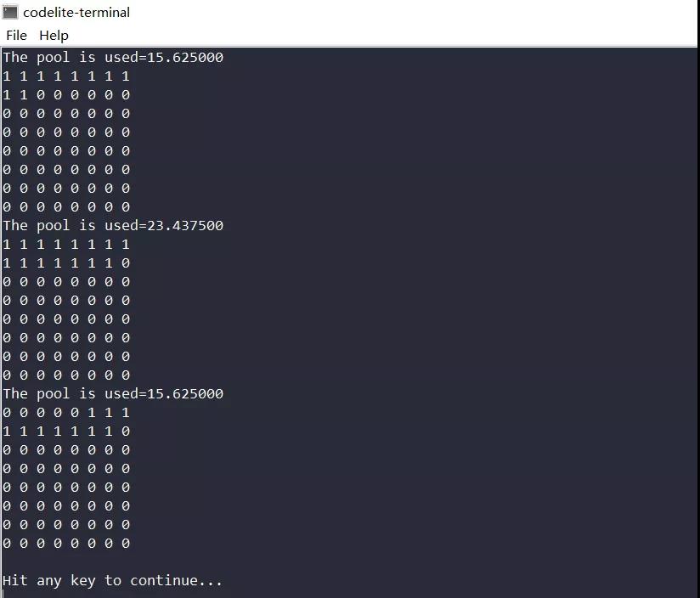Click the word 'continue...' in terminal
Image resolution: width=700 pixels, height=598 pixels.
pos(176,581)
